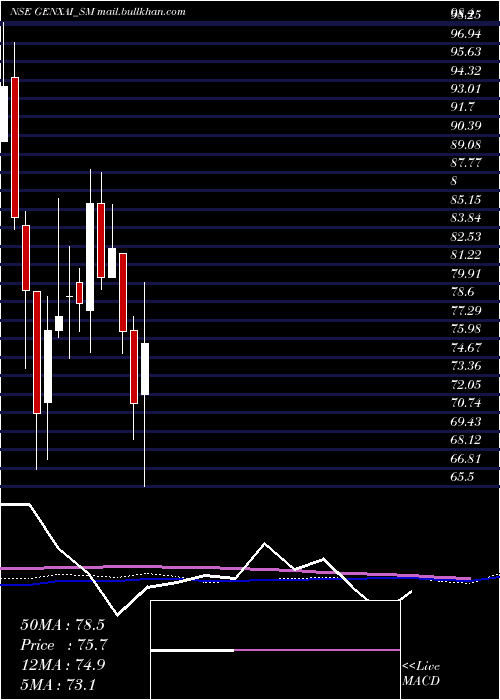Select the 94.32 price axis label
The width and height of the screenshot is (500, 700).
[x=465, y=70]
